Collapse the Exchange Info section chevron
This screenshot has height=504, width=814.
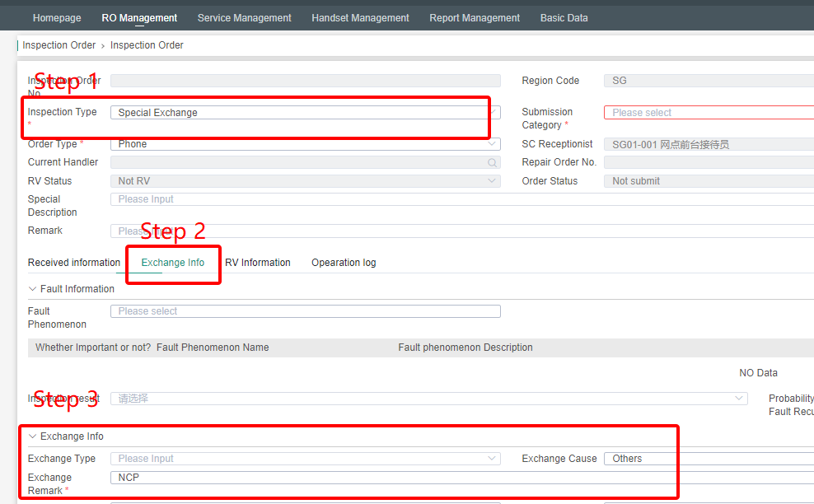click(33, 436)
